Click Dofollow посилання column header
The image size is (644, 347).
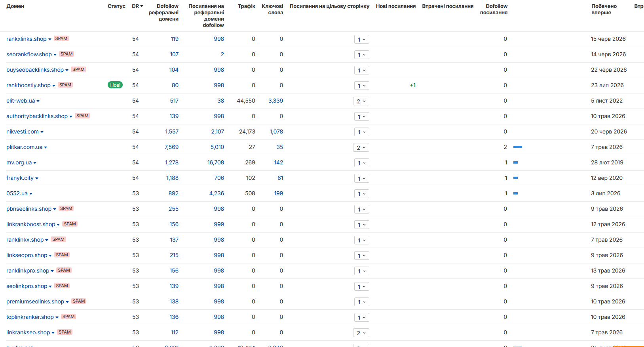pos(494,9)
